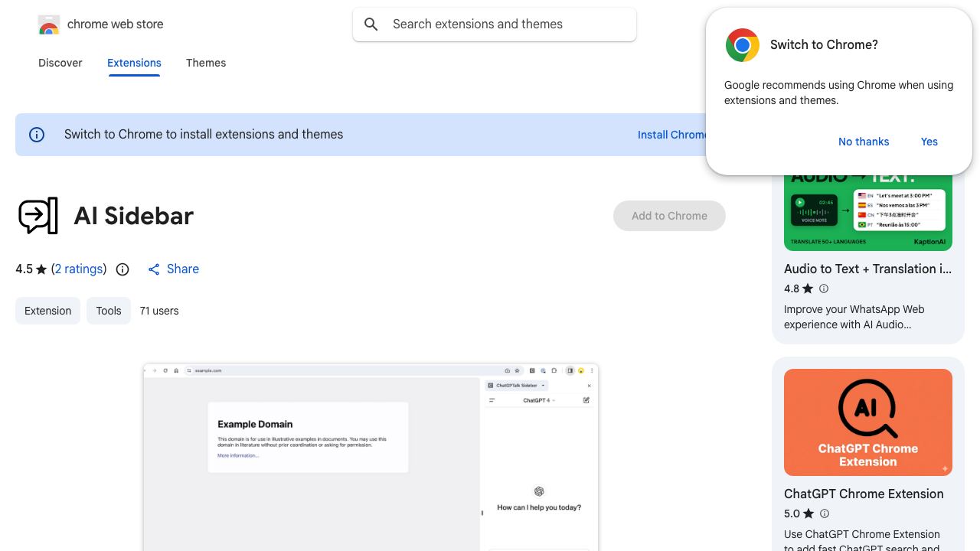980x551 pixels.
Task: Click the Switch to Chrome? popup heading
Action: [x=824, y=45]
